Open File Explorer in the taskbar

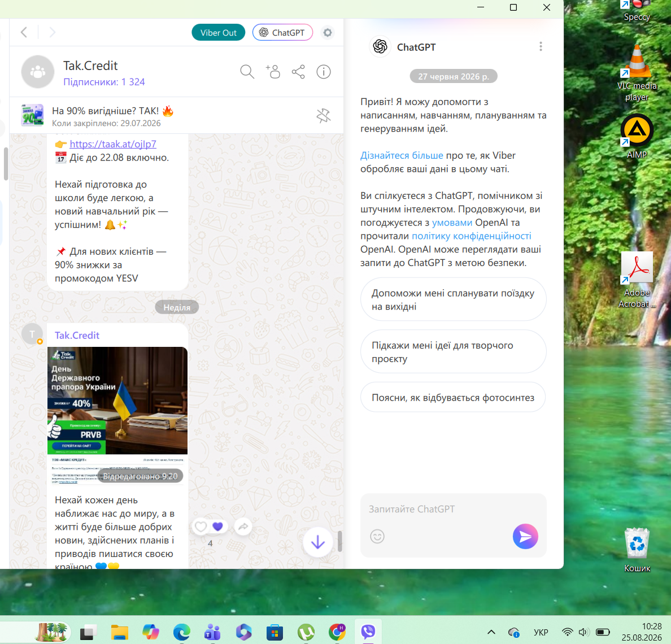tap(119, 632)
